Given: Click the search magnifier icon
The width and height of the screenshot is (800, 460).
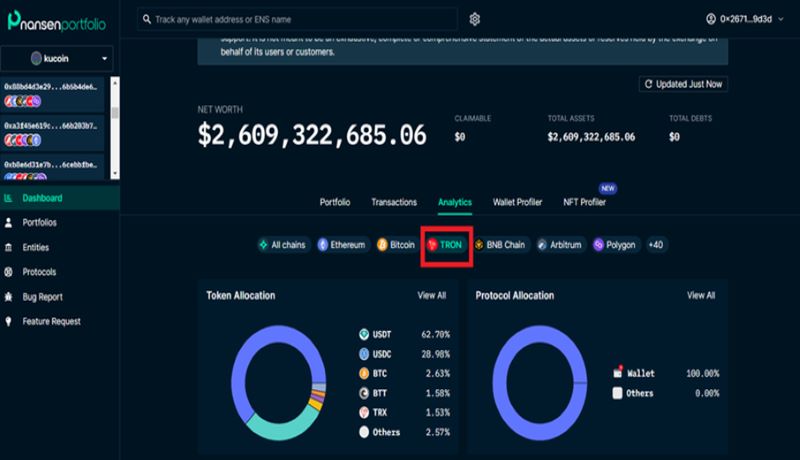Looking at the screenshot, I should pos(146,19).
